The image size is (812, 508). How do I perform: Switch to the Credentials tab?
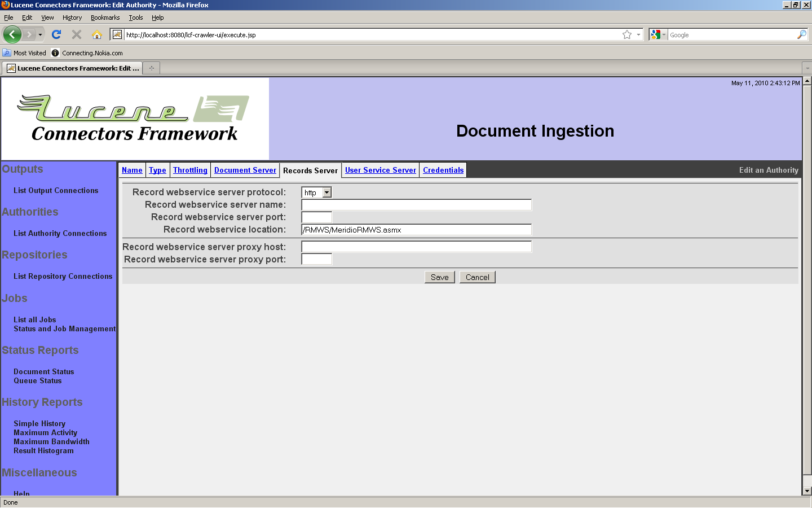tap(443, 170)
